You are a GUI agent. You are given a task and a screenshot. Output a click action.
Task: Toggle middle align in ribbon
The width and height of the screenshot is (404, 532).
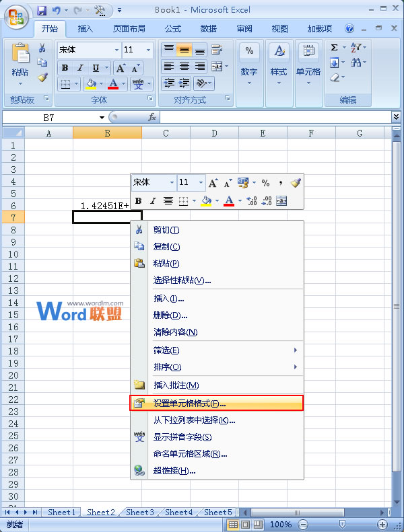coord(184,50)
